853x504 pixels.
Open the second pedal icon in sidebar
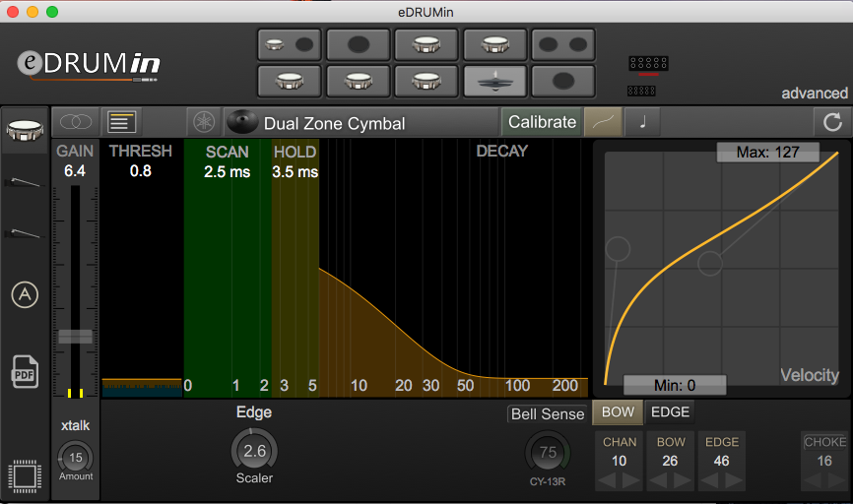point(23,233)
